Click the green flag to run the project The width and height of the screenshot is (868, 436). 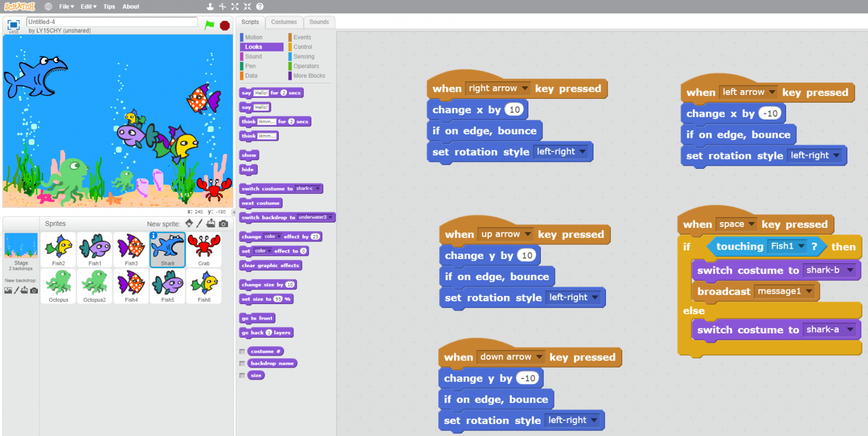pyautogui.click(x=209, y=25)
